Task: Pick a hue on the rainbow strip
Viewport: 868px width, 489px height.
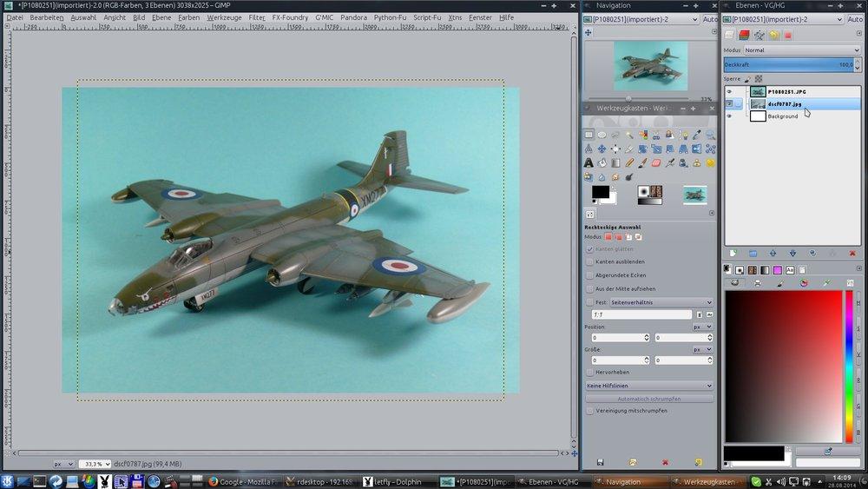Action: tap(849, 367)
